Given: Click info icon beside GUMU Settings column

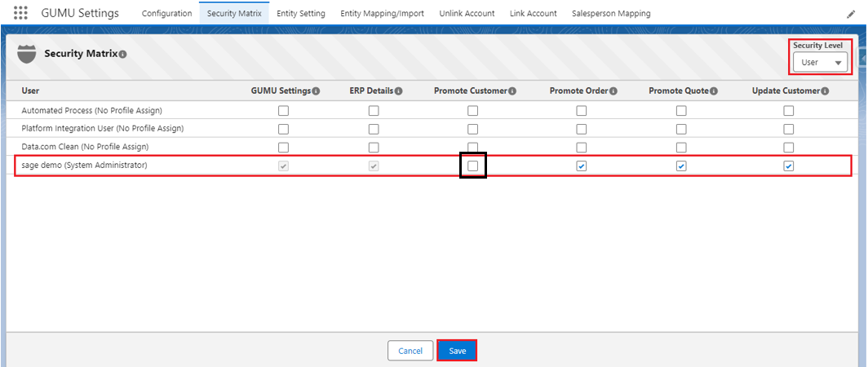Looking at the screenshot, I should click(316, 91).
